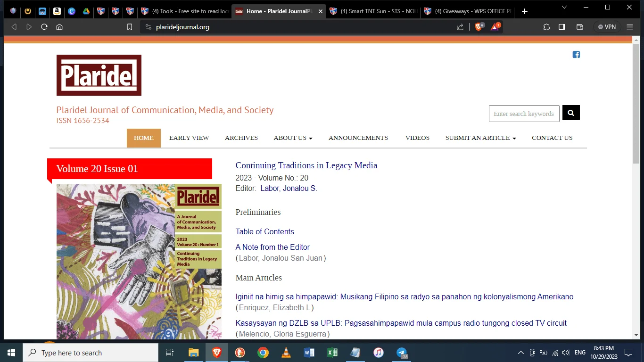The height and width of the screenshot is (362, 644).
Task: Open Kasaysayan ng DZLB sa UPLB article
Action: click(401, 323)
